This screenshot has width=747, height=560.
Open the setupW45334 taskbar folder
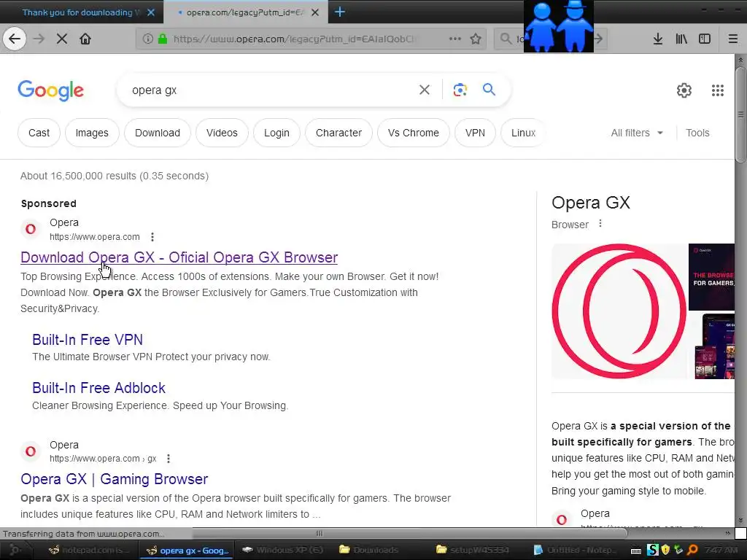472,550
